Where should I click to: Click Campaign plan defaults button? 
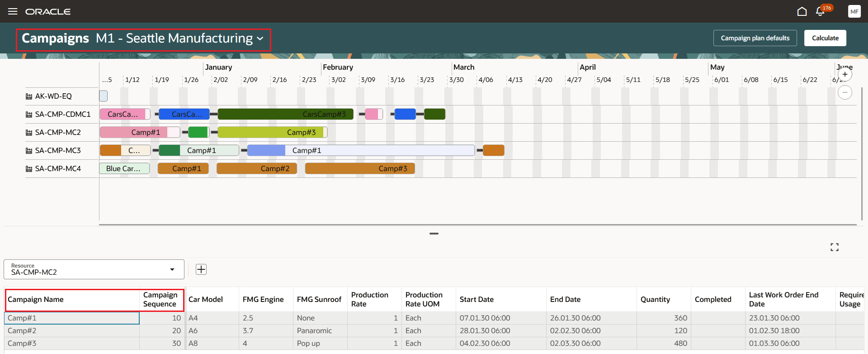pyautogui.click(x=755, y=38)
